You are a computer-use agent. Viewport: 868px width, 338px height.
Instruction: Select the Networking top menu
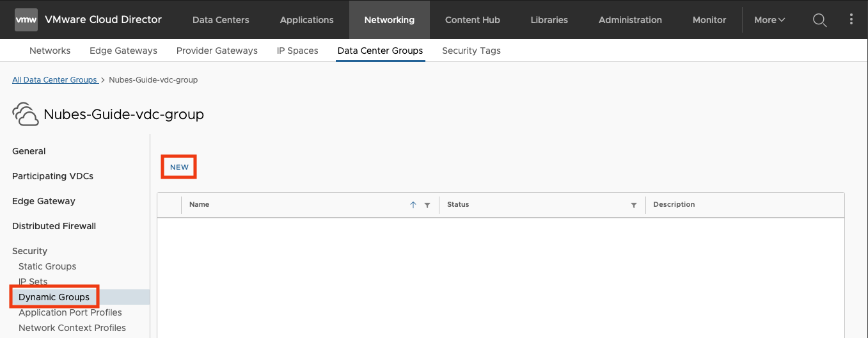click(x=390, y=20)
